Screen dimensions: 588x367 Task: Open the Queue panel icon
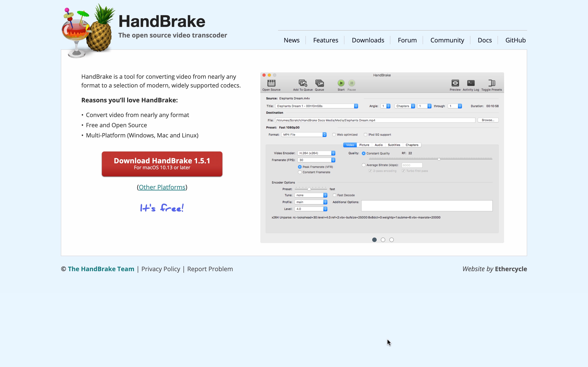[x=319, y=84]
